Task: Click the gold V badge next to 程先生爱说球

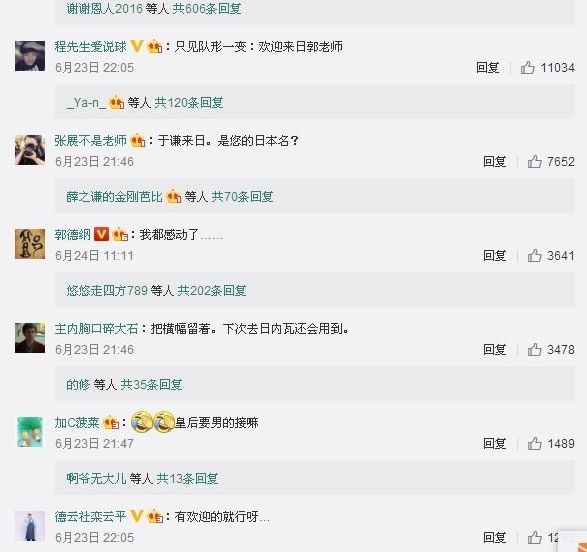Action: (x=137, y=46)
